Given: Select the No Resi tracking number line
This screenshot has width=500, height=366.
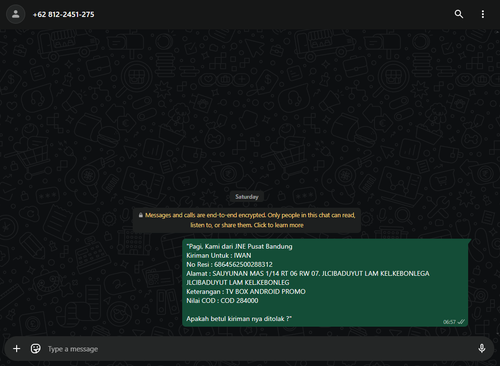Looking at the screenshot, I should 229,265.
